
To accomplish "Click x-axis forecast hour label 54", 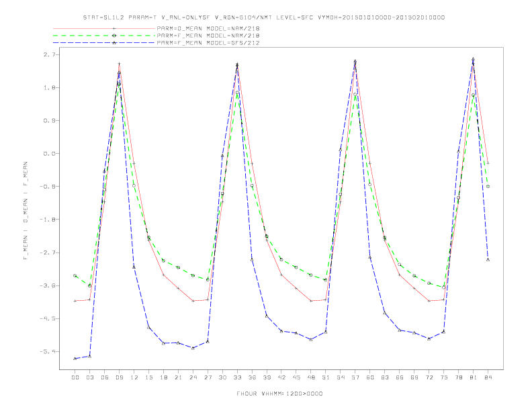I will pos(341,377).
